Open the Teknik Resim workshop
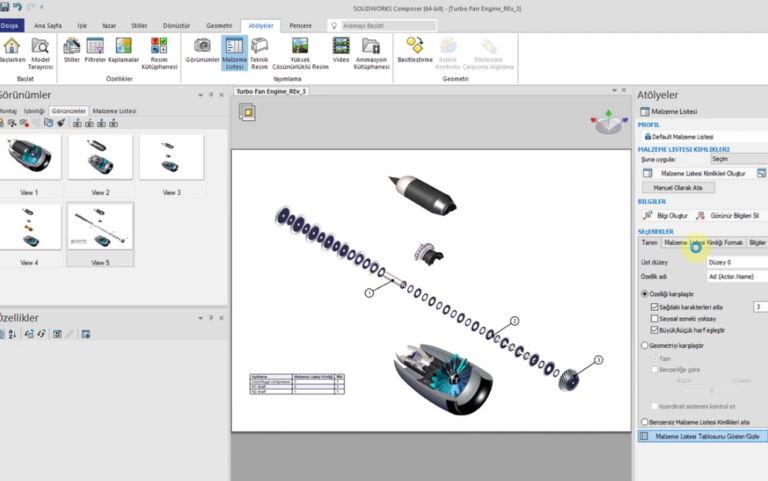The image size is (768, 481). 260,50
